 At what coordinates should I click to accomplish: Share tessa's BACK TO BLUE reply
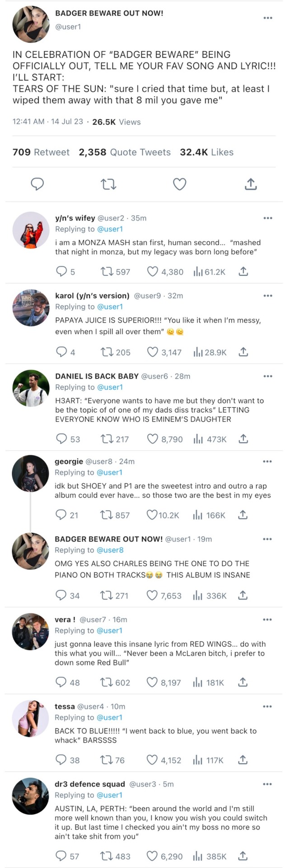[243, 759]
